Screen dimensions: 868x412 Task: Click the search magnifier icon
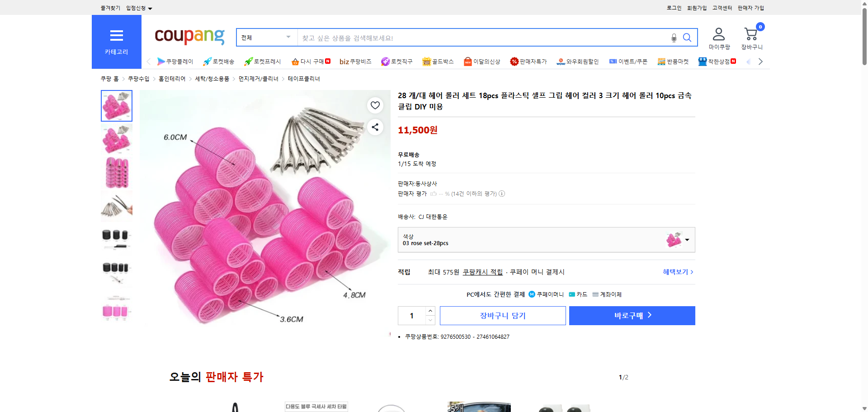pos(687,38)
